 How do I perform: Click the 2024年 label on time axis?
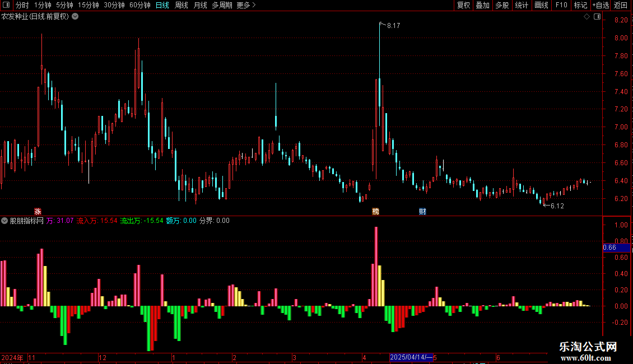(x=12, y=357)
